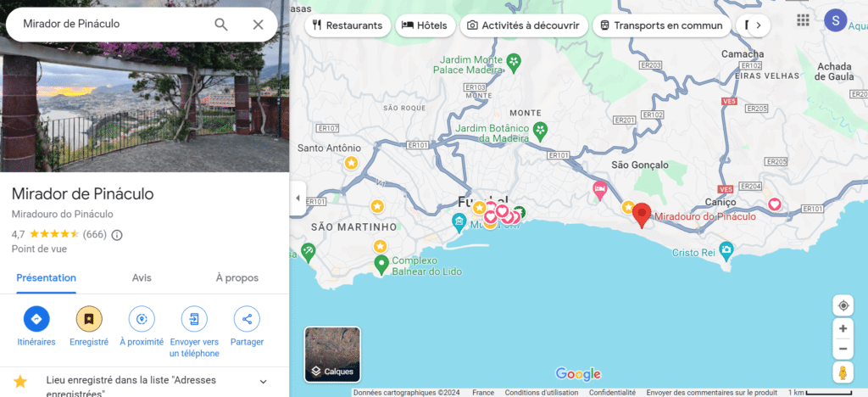
Task: Click the yellow star marker above São Martinho
Action: pyautogui.click(x=377, y=206)
